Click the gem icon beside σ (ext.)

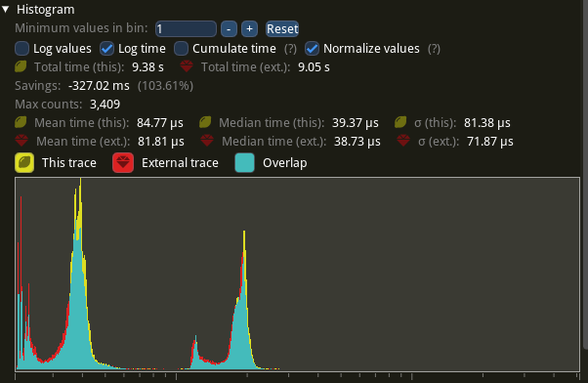point(403,141)
